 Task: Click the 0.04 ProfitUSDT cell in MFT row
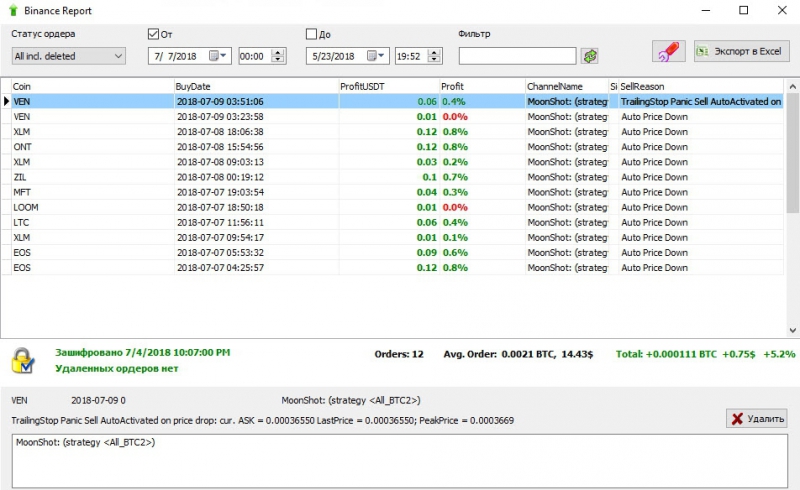389,192
